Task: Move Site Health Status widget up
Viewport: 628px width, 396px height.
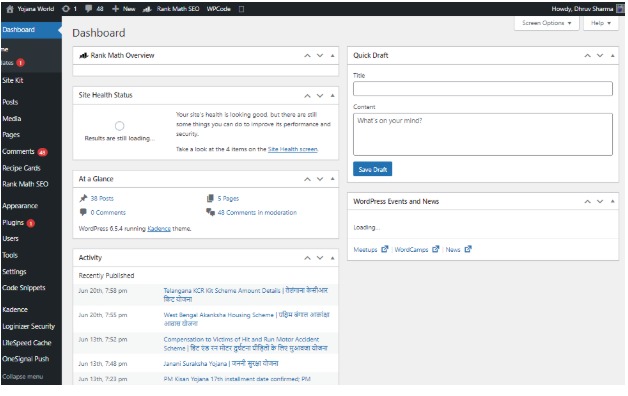Action: point(307,96)
